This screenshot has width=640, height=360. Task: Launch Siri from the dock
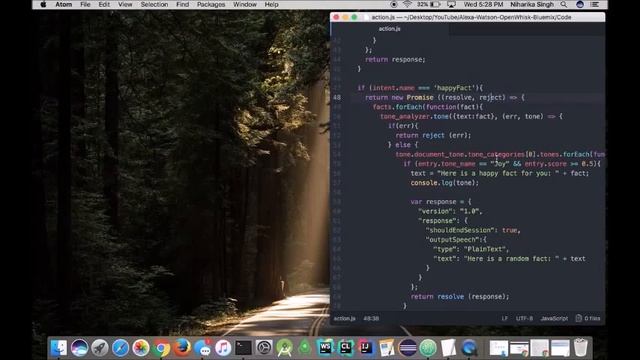pos(79,348)
